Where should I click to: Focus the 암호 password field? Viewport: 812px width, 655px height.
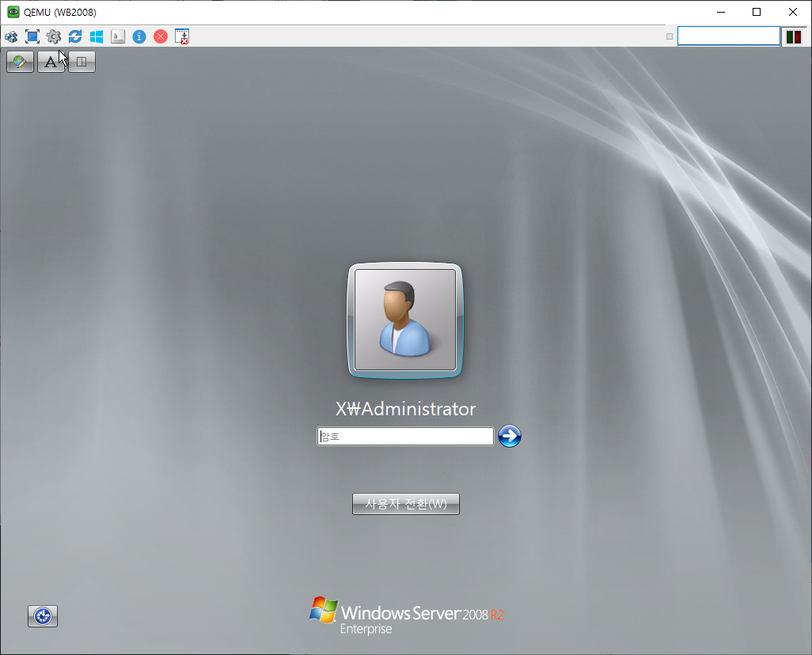[x=405, y=437]
